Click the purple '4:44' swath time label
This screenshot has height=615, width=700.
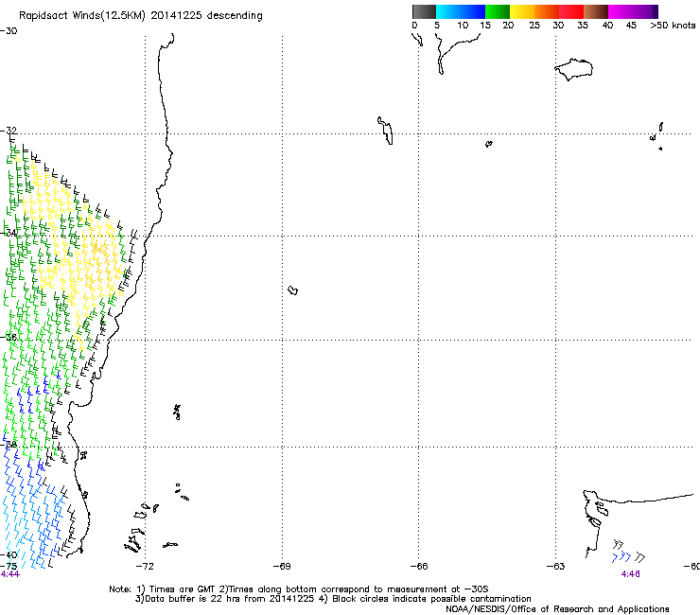(10, 574)
